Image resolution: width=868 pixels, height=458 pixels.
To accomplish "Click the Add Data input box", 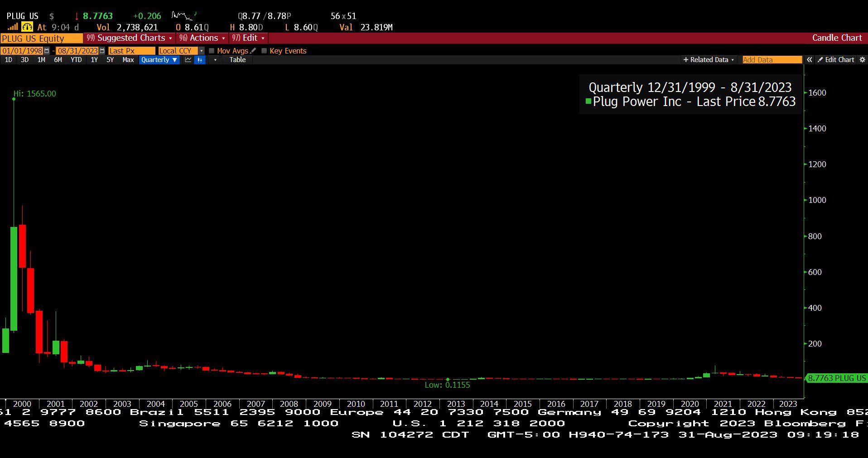I will click(772, 60).
